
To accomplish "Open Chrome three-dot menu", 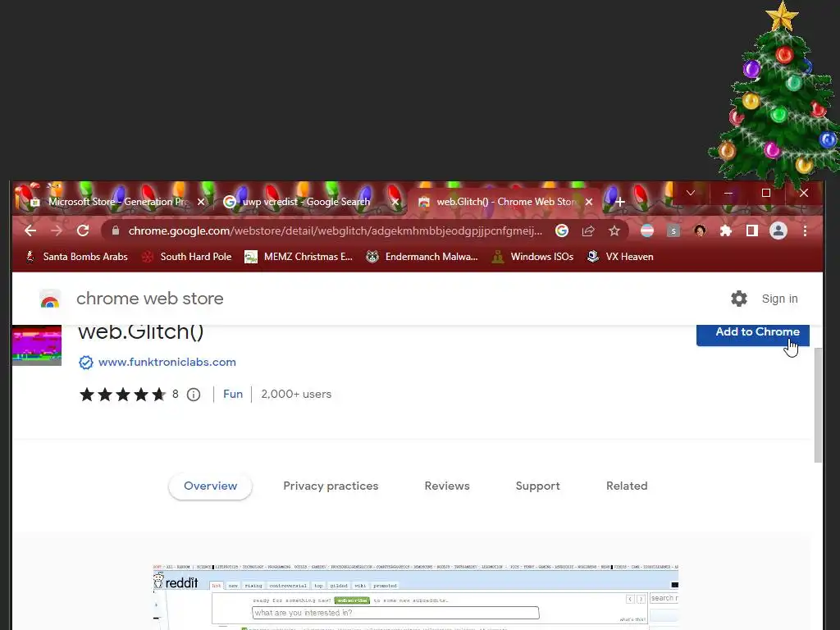I will tap(805, 231).
